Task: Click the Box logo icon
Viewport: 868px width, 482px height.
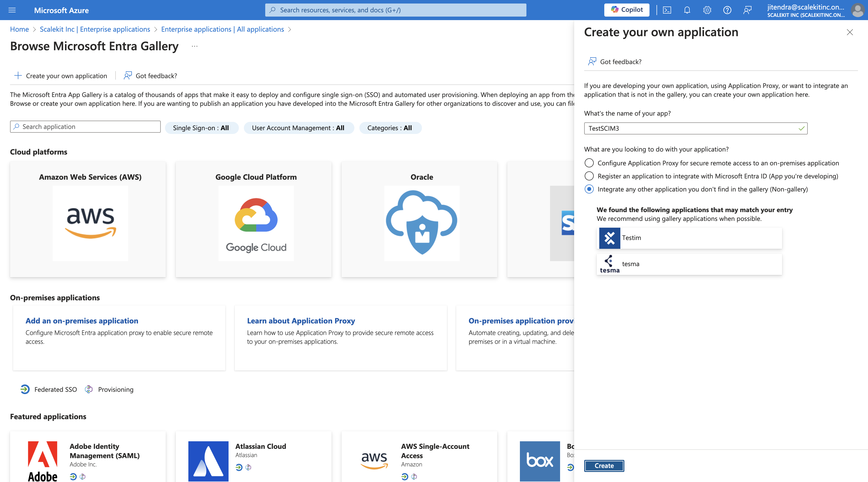Action: [540, 461]
